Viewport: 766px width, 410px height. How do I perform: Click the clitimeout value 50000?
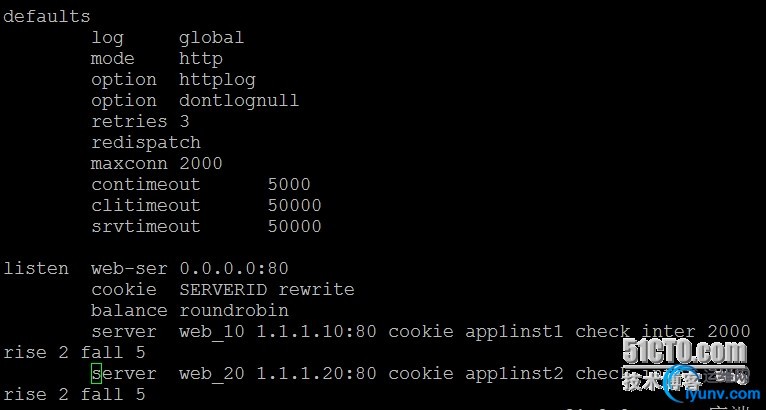pos(294,206)
